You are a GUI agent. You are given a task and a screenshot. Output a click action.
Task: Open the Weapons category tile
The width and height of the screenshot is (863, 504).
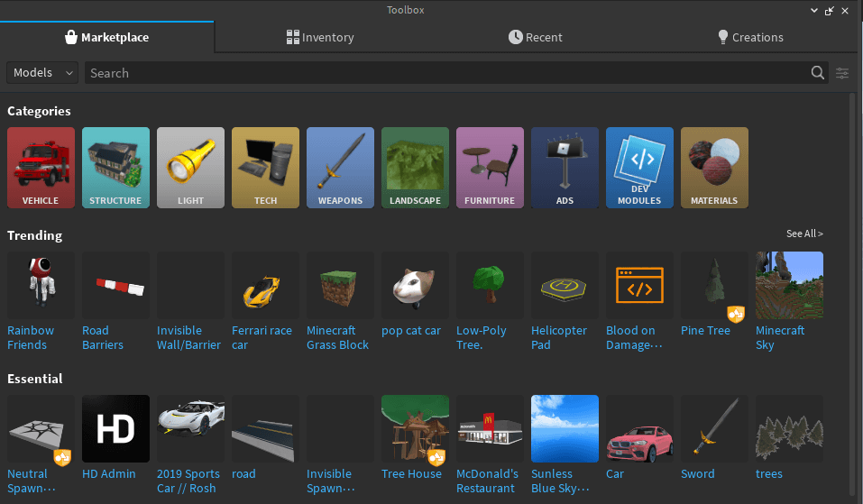click(x=340, y=168)
